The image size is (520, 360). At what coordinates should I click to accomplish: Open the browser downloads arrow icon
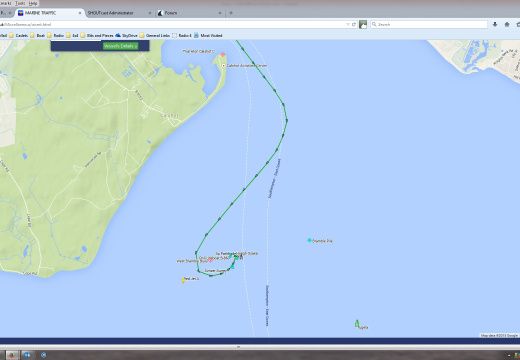(x=495, y=24)
